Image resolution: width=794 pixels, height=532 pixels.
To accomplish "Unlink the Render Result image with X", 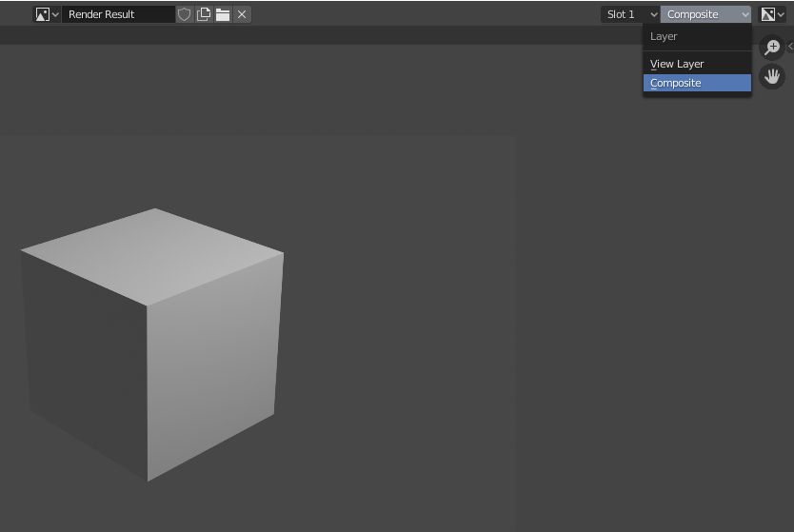I will (242, 14).
